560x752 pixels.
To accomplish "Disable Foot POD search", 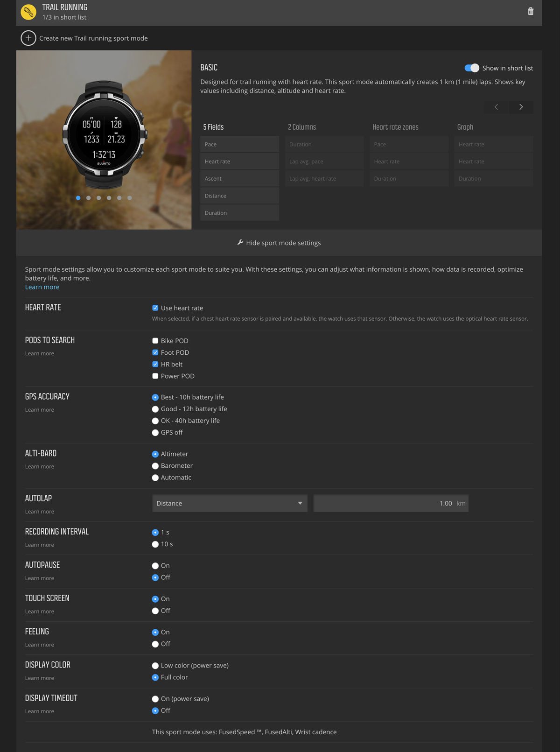I will (x=155, y=352).
